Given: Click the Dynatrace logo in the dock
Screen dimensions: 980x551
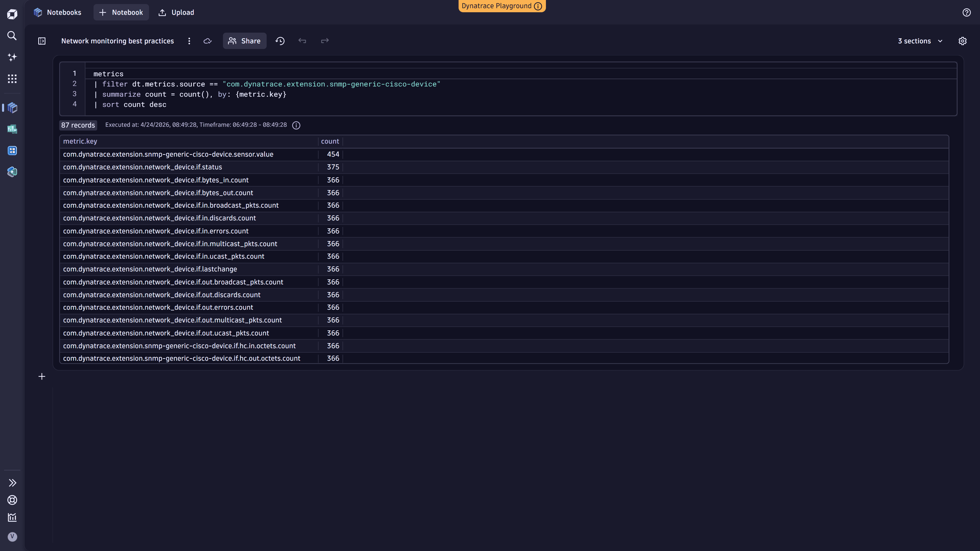Looking at the screenshot, I should (x=12, y=14).
